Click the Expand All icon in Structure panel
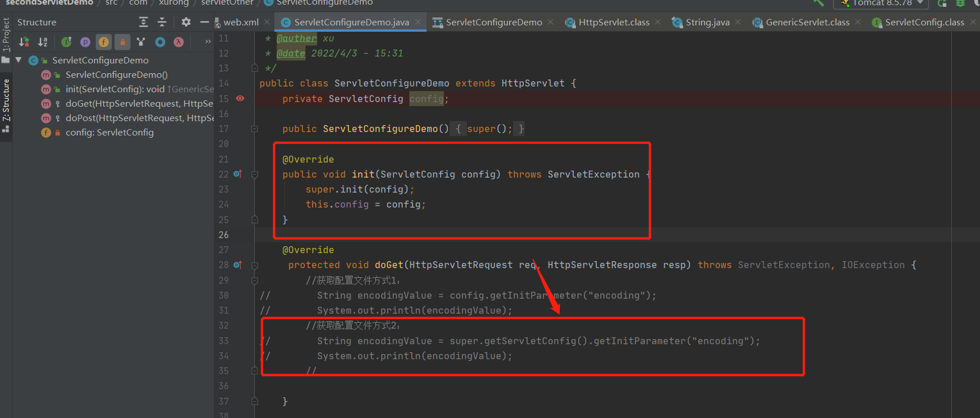980x418 pixels. [144, 22]
